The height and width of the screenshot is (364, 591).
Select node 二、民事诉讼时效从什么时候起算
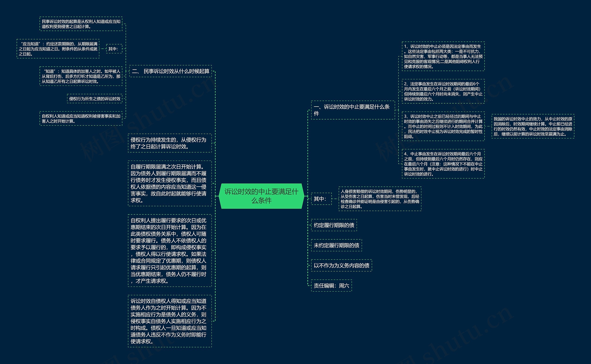point(170,71)
